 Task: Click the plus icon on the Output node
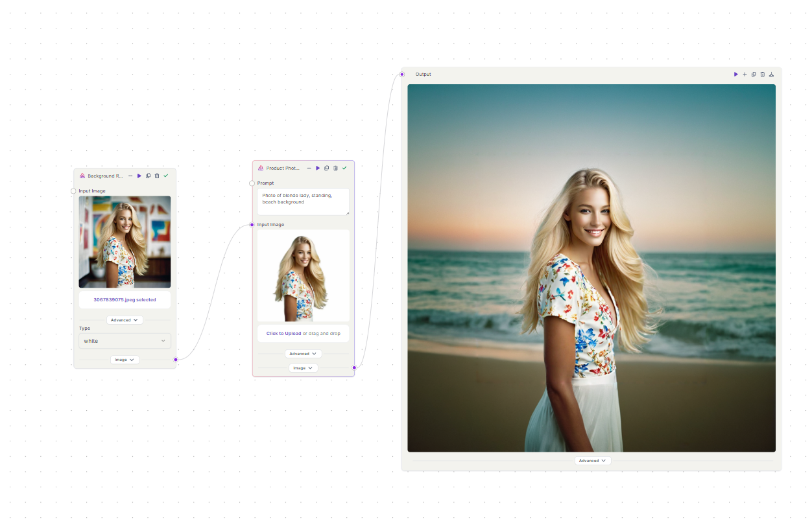(745, 75)
